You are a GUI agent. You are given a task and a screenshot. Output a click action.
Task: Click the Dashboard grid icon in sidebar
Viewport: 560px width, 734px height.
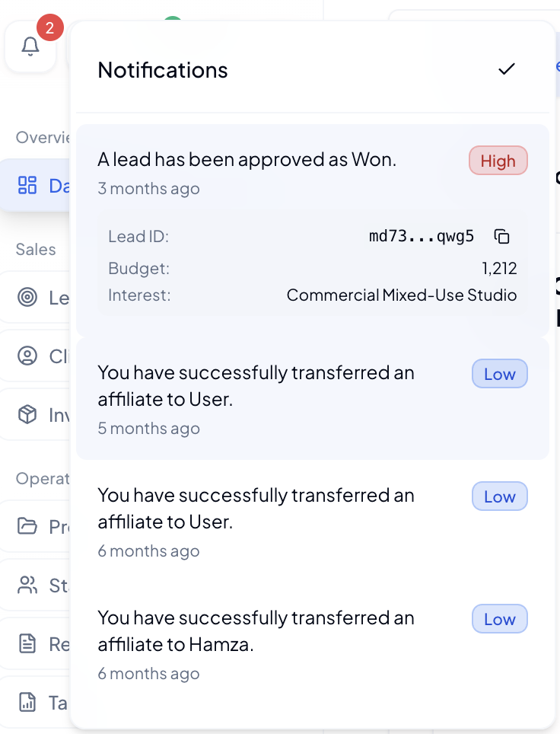point(27,185)
